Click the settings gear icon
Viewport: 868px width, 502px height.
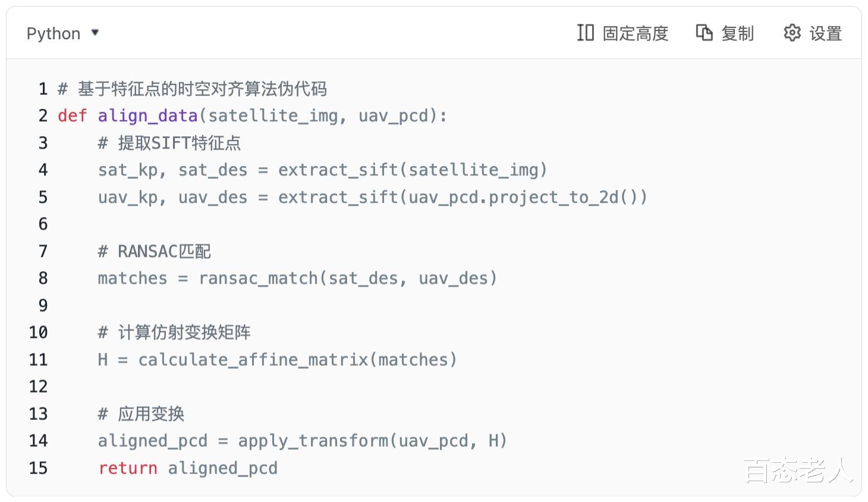[792, 33]
